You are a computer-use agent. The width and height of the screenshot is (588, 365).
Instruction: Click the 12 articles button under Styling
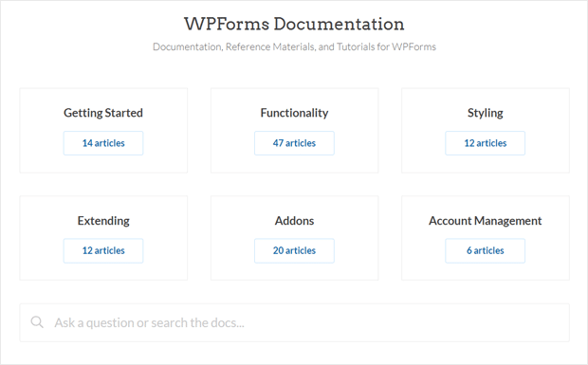pyautogui.click(x=485, y=143)
